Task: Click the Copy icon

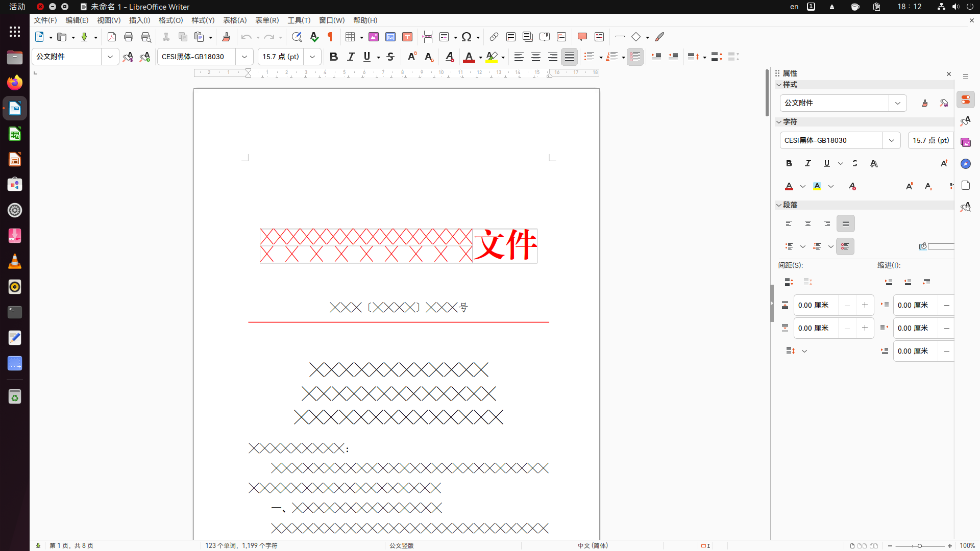Action: pyautogui.click(x=183, y=37)
